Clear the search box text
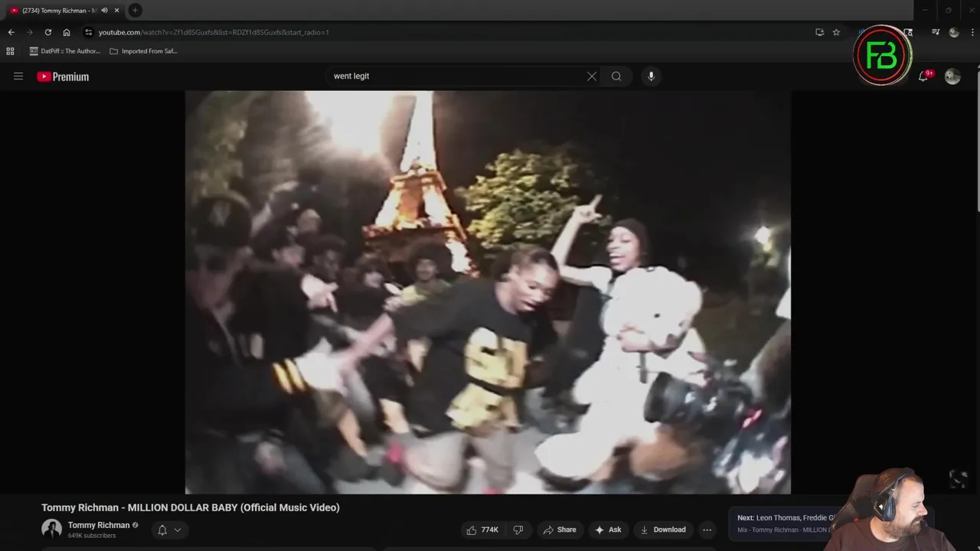 [x=592, y=76]
